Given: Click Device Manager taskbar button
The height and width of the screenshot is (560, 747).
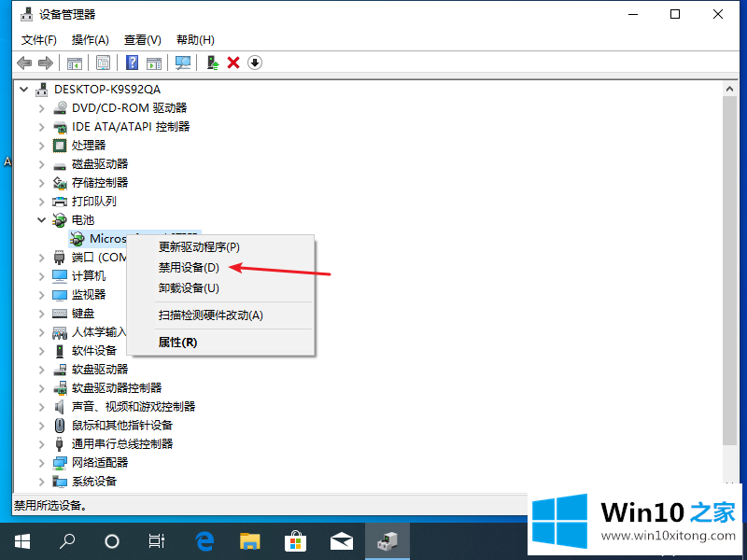Looking at the screenshot, I should [388, 541].
